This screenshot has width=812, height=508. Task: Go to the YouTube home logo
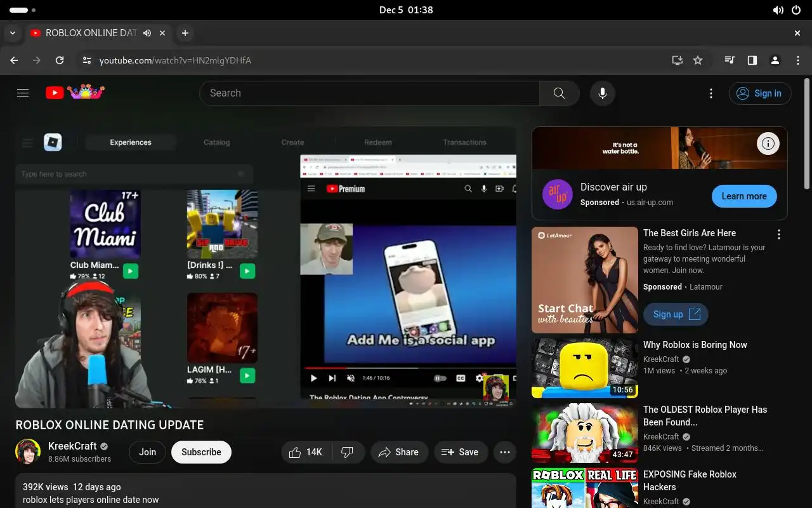pos(75,93)
